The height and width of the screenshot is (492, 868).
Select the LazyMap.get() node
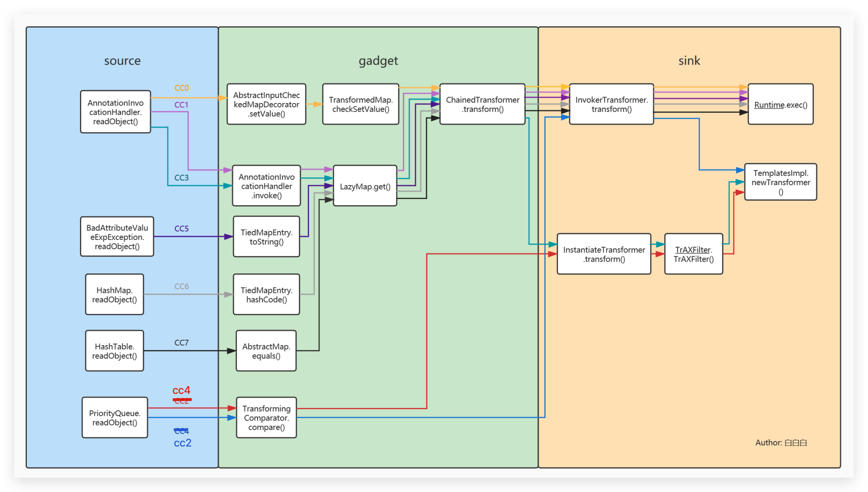click(x=365, y=186)
